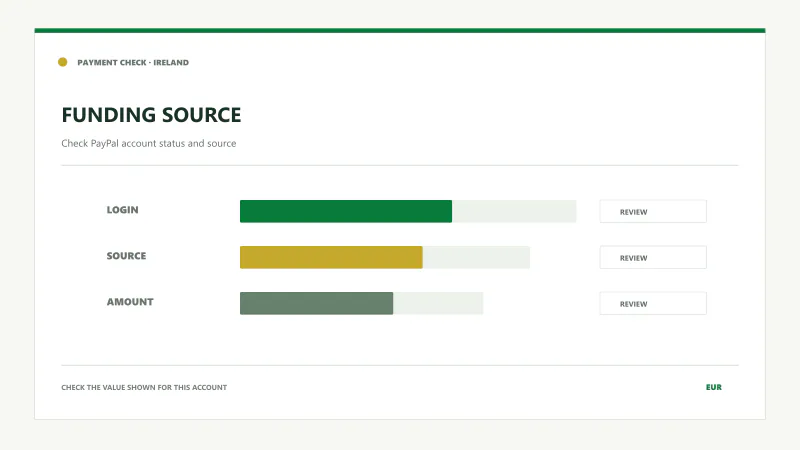Viewport: 800px width, 450px height.
Task: Select the AMOUNT row label
Action: tap(130, 302)
